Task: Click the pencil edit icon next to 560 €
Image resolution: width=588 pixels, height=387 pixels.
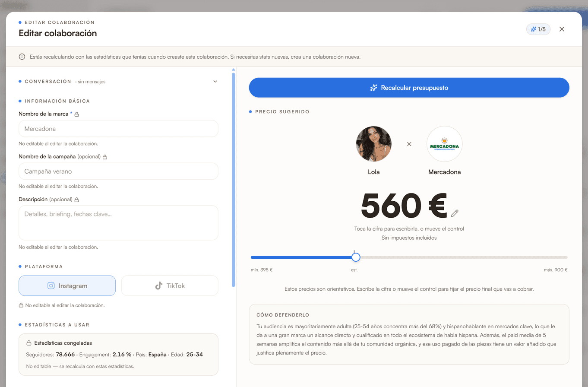Action: coord(455,213)
